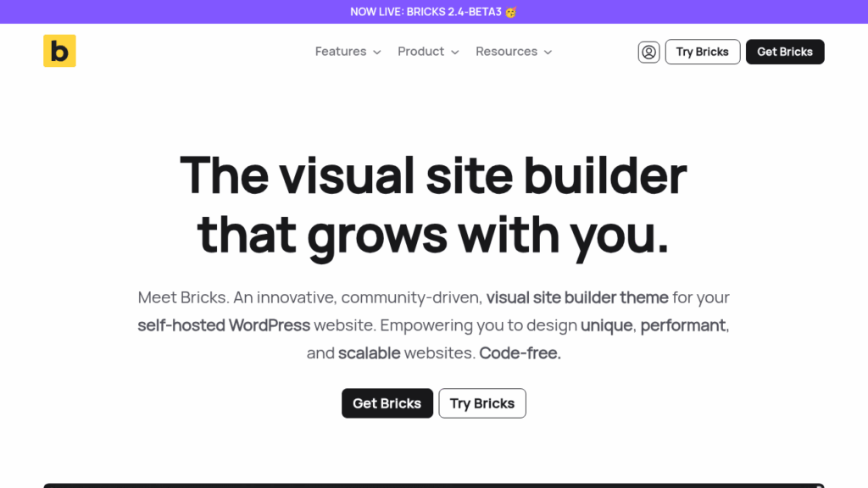Viewport: 868px width, 488px height.
Task: Open the user account icon
Action: click(x=648, y=52)
